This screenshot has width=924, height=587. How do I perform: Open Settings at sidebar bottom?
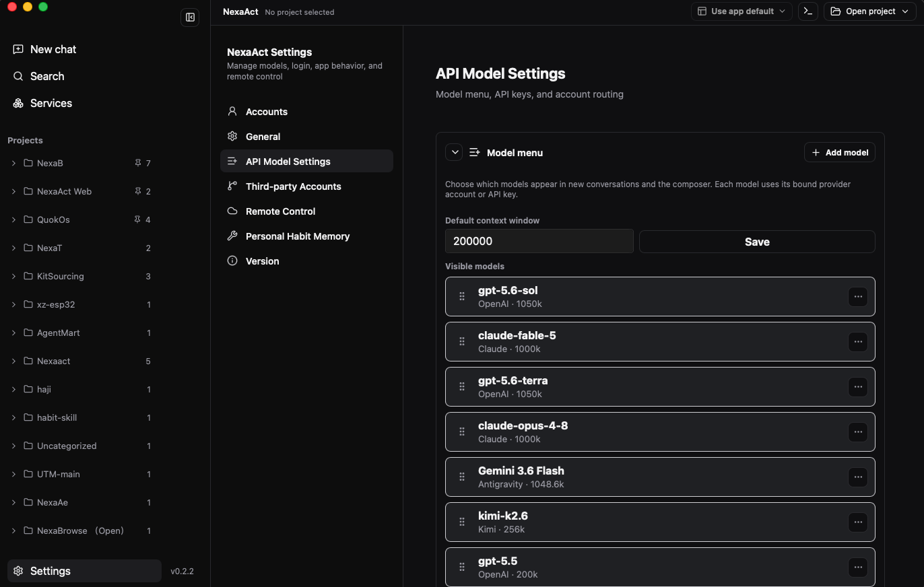(x=84, y=571)
